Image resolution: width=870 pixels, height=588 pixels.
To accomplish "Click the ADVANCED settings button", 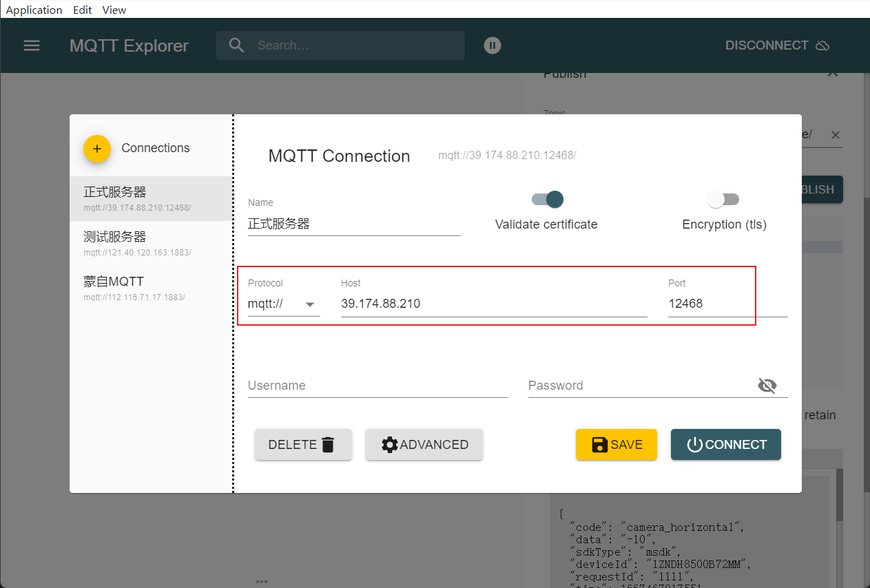I will point(424,445).
